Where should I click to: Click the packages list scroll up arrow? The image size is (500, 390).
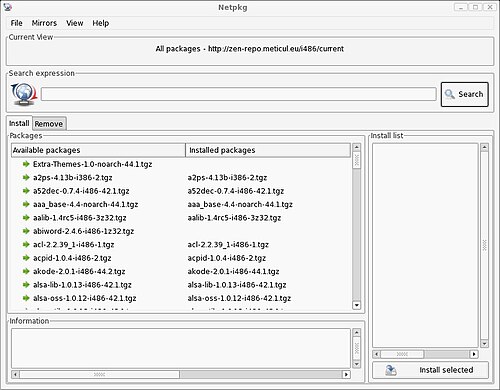[356, 147]
